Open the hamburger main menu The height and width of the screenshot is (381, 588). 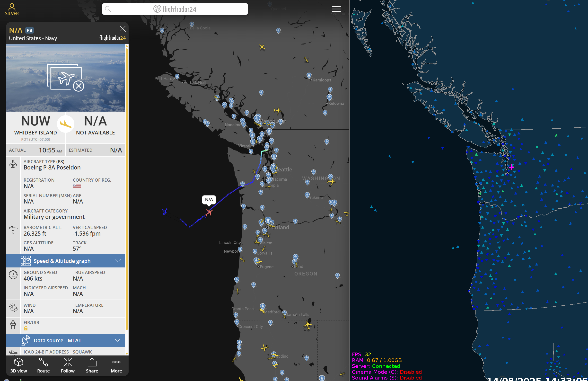[336, 9]
